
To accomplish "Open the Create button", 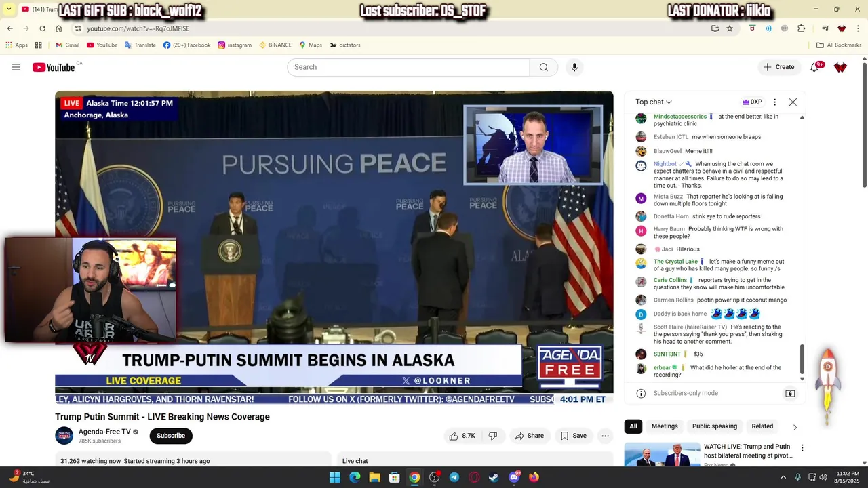I will (x=778, y=67).
